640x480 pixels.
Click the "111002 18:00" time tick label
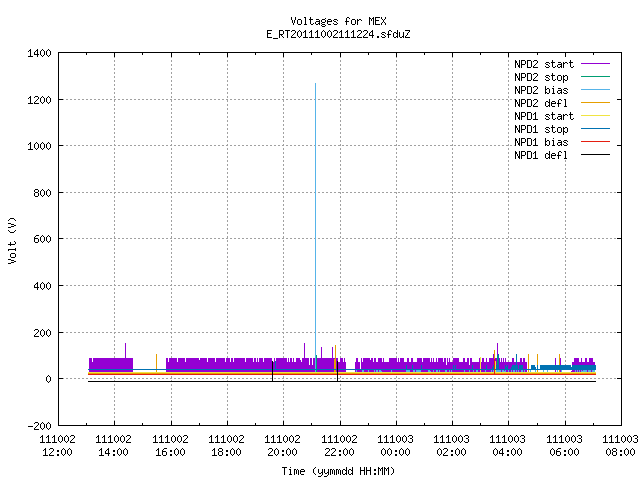[227, 446]
